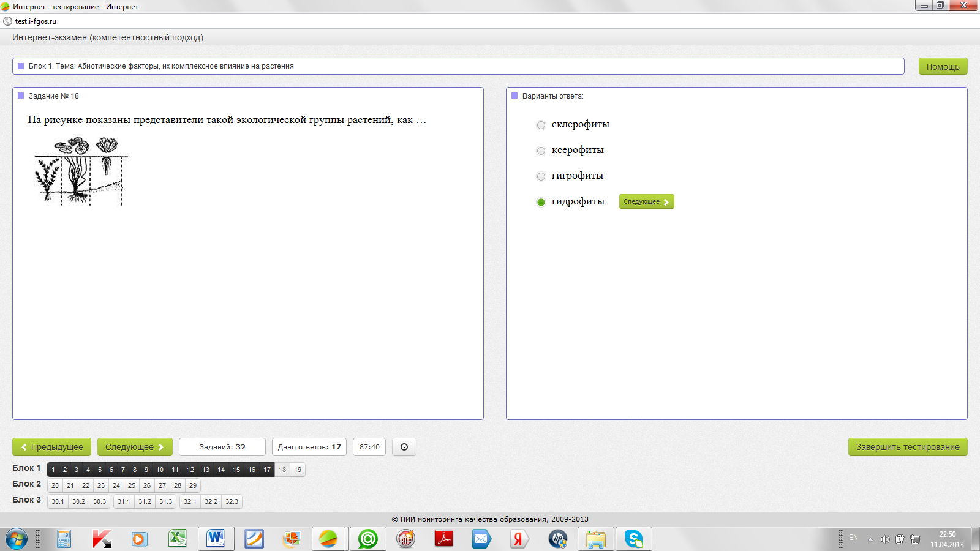980x551 pixels.
Task: Open the HP utility taskbar icon
Action: (x=557, y=539)
